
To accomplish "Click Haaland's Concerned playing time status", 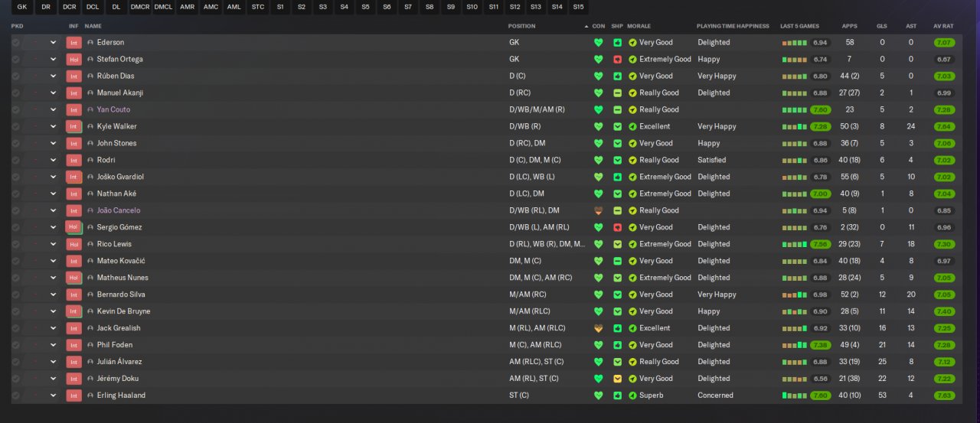I will [715, 396].
